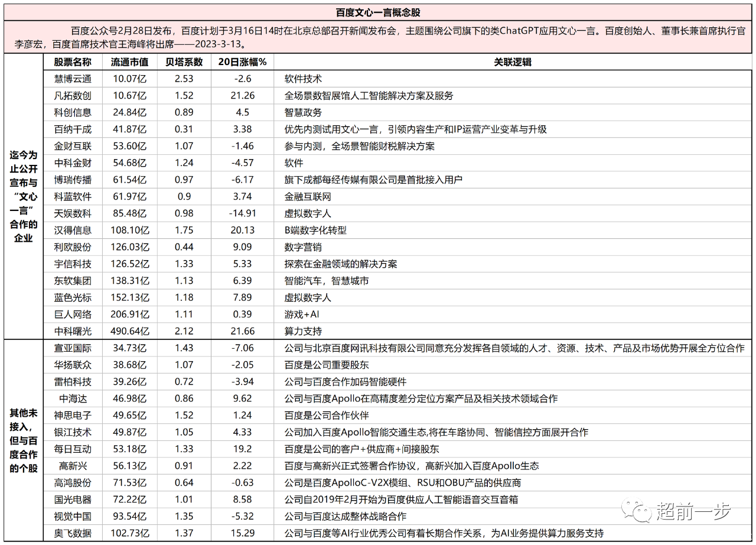Select the 百度文心一言概念股 title bar

378,12
